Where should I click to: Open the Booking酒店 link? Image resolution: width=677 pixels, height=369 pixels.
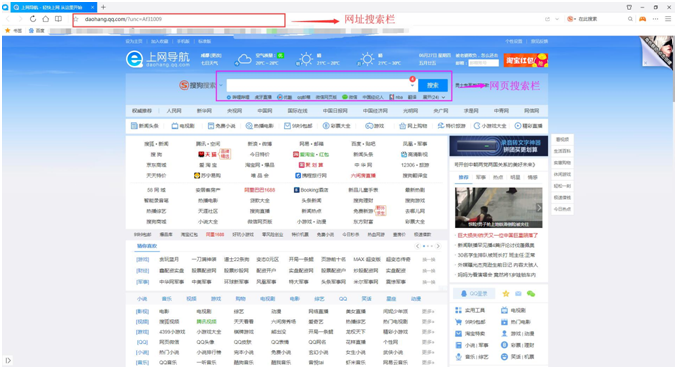click(x=311, y=190)
